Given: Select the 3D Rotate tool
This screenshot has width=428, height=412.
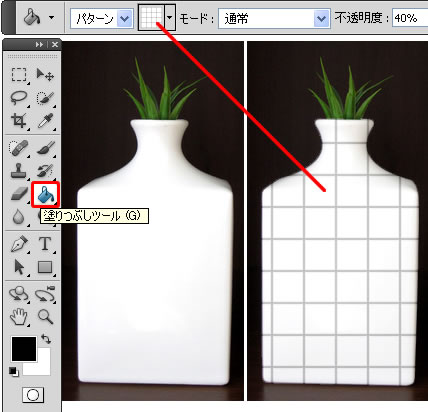Looking at the screenshot, I should point(19,294).
